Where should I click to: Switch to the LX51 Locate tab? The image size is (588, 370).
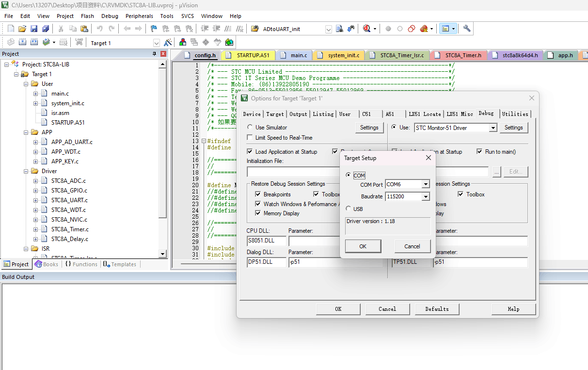425,114
